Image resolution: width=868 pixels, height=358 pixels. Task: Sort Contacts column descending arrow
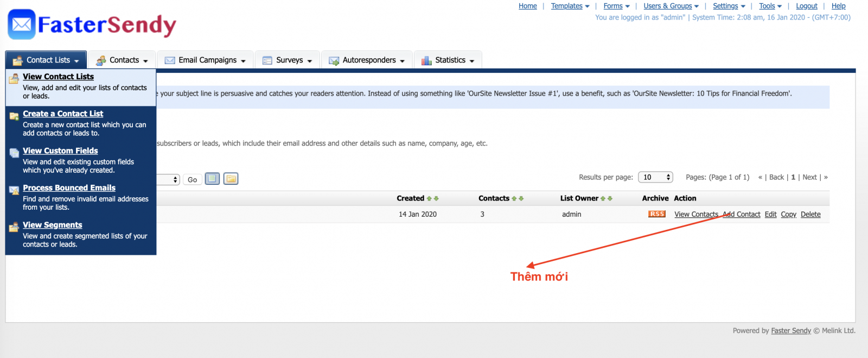tap(521, 199)
